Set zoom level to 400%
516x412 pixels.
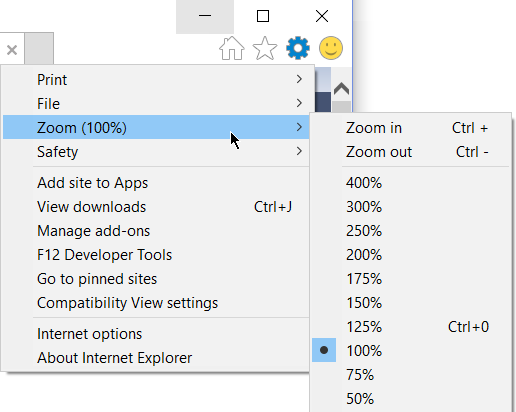[x=410, y=183]
